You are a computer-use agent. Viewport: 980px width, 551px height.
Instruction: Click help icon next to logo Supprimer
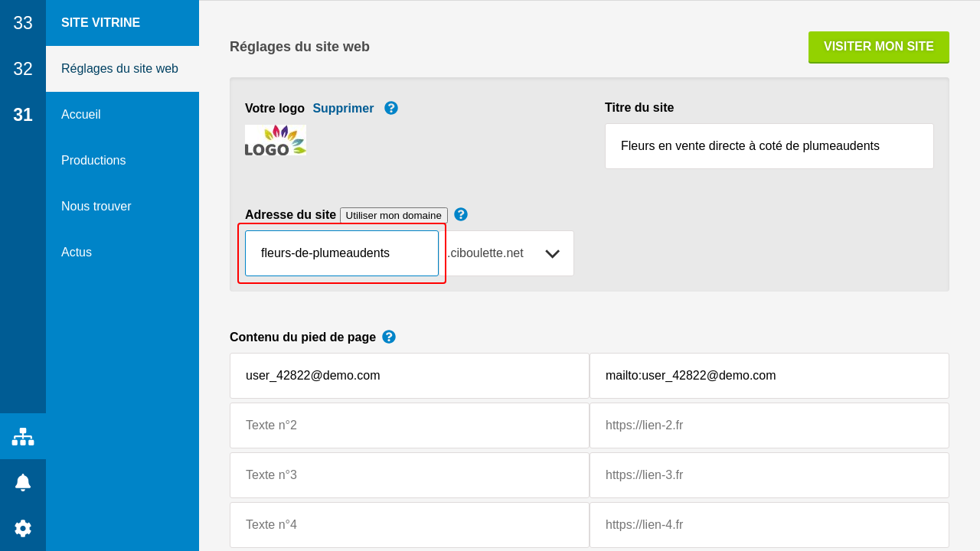coord(391,108)
